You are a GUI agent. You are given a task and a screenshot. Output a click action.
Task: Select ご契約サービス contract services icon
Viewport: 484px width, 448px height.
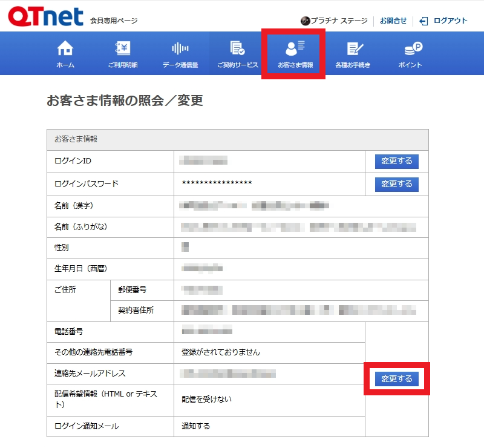coord(237,48)
